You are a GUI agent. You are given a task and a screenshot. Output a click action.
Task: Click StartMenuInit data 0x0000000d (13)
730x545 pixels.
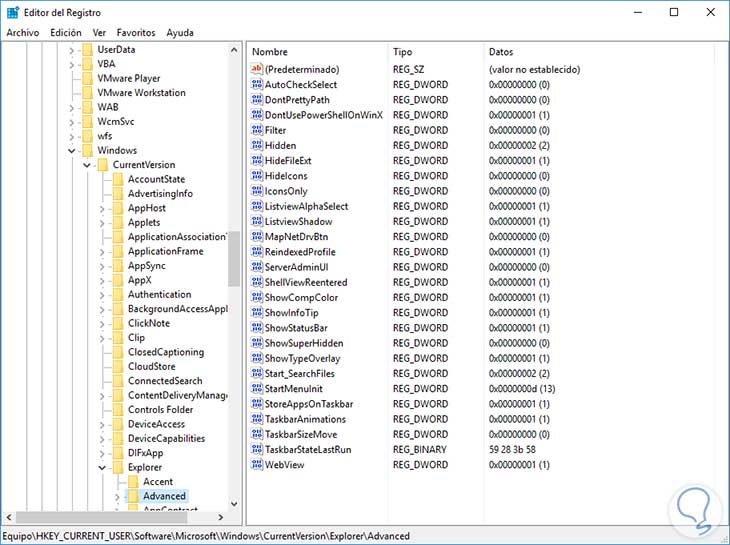pos(522,389)
